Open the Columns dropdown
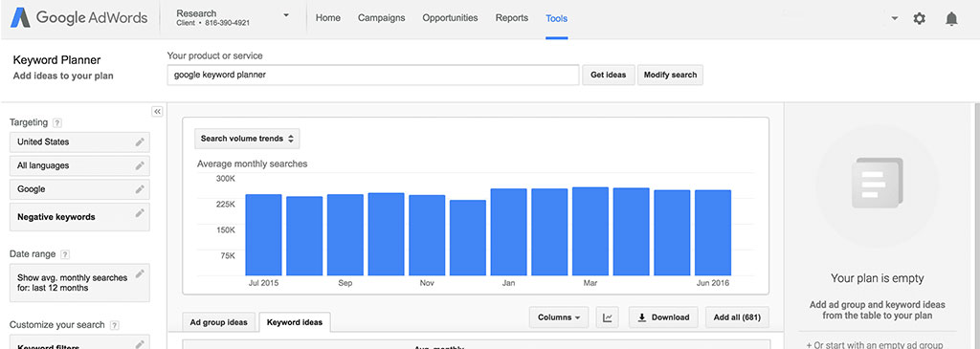This screenshot has width=980, height=349. pyautogui.click(x=559, y=317)
